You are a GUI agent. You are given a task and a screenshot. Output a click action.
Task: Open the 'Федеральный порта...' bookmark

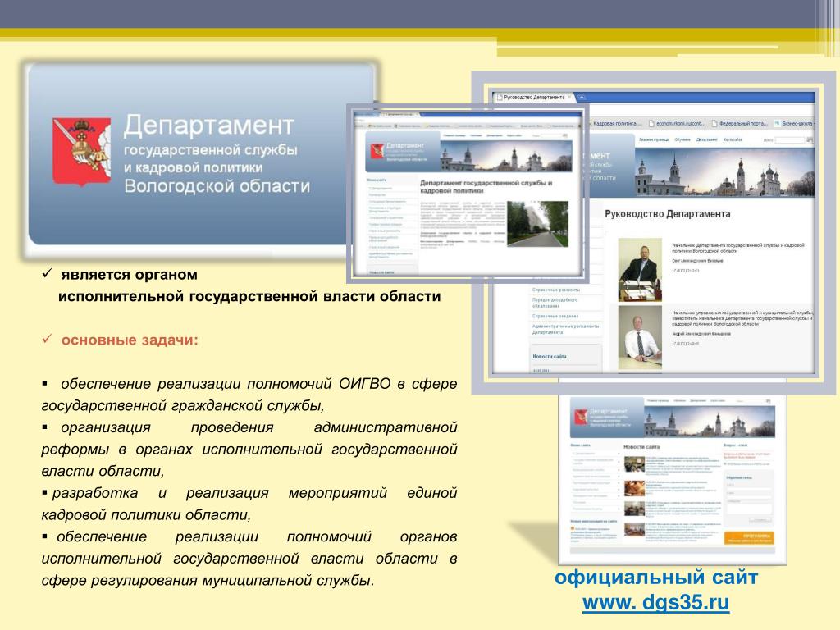[x=739, y=124]
